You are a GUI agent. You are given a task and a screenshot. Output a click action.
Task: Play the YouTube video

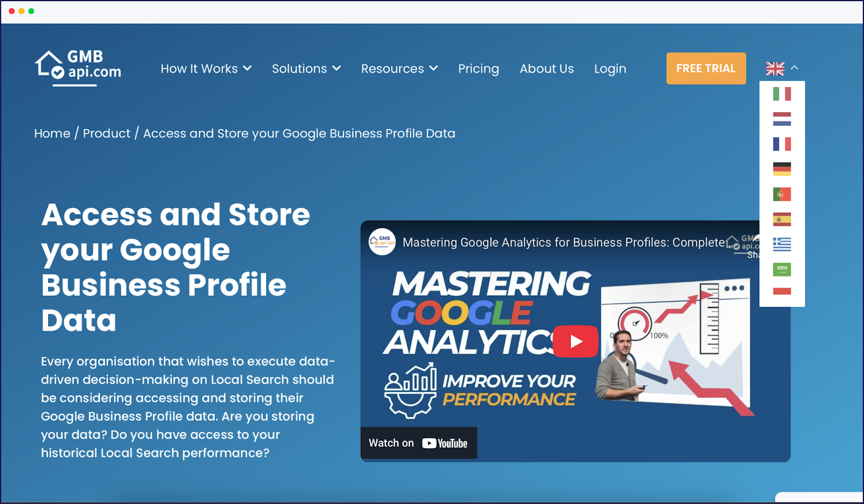tap(576, 341)
